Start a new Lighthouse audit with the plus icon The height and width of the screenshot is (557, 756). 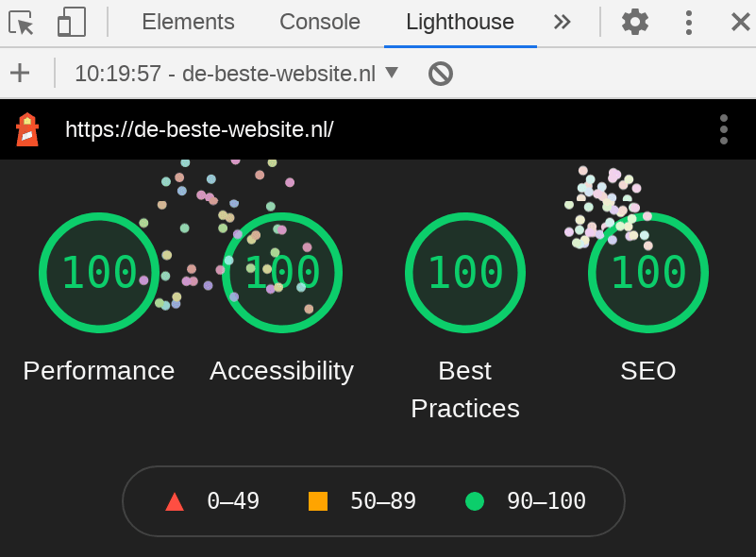coord(20,72)
